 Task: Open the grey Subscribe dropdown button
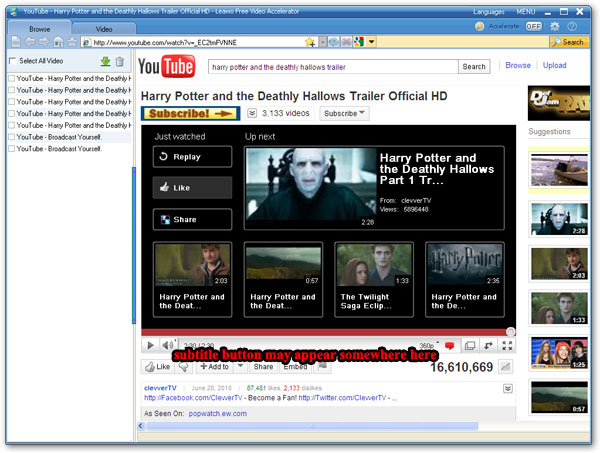tap(344, 113)
